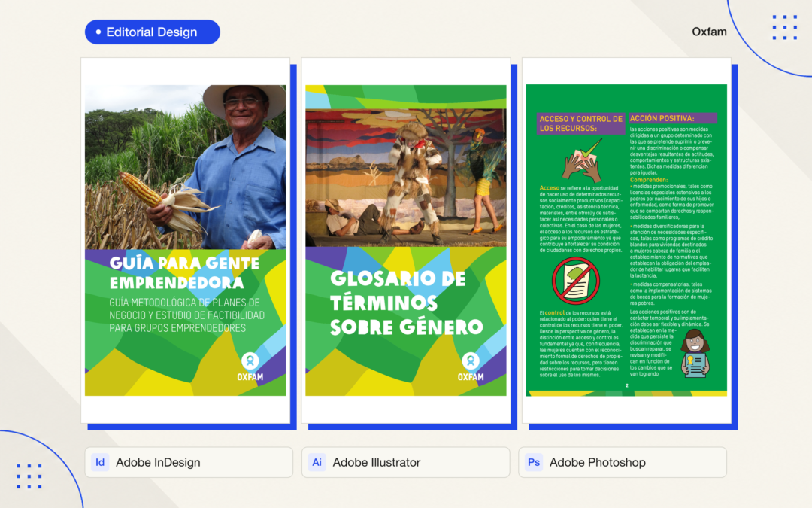Click the woman holding certificate illustration
The image size is (812, 508).
(x=695, y=354)
